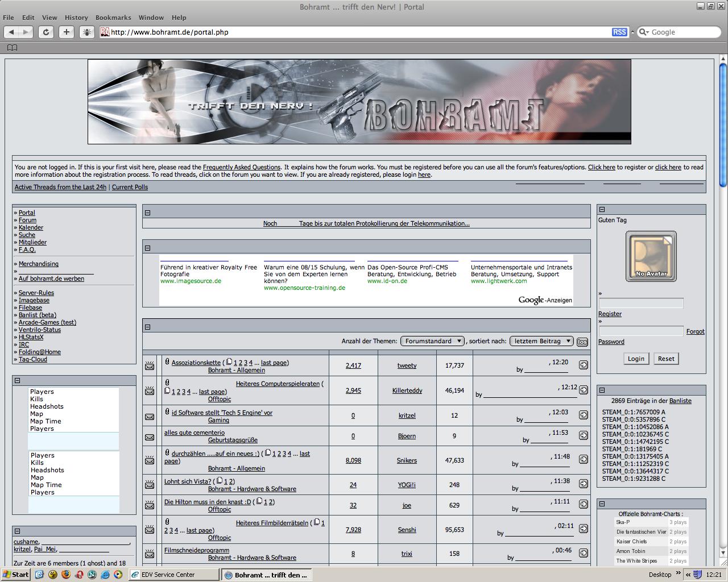Collapse the Banliste panel
This screenshot has width=728, height=582.
(x=602, y=390)
